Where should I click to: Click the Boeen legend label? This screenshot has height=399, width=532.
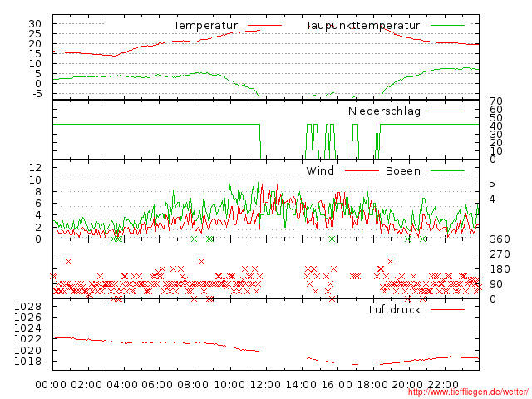click(x=403, y=170)
